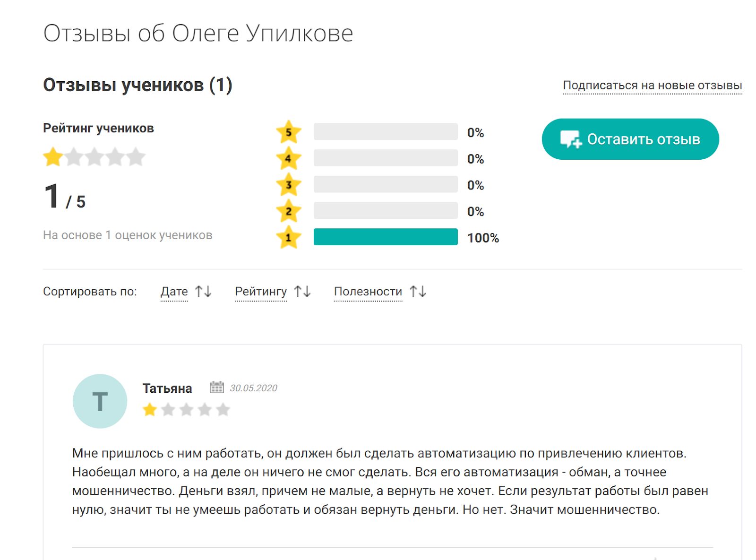Sort reviews by Рейтингу
The image size is (756, 560).
[261, 292]
